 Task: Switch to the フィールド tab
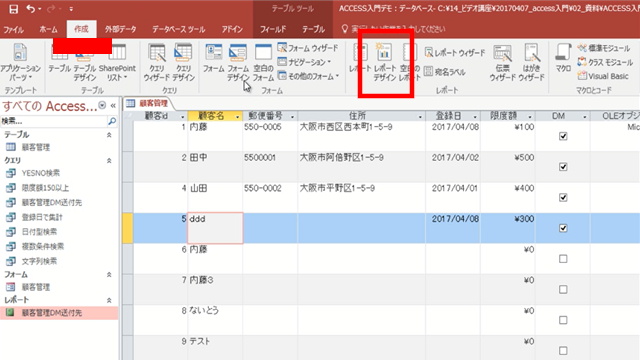[x=273, y=29]
